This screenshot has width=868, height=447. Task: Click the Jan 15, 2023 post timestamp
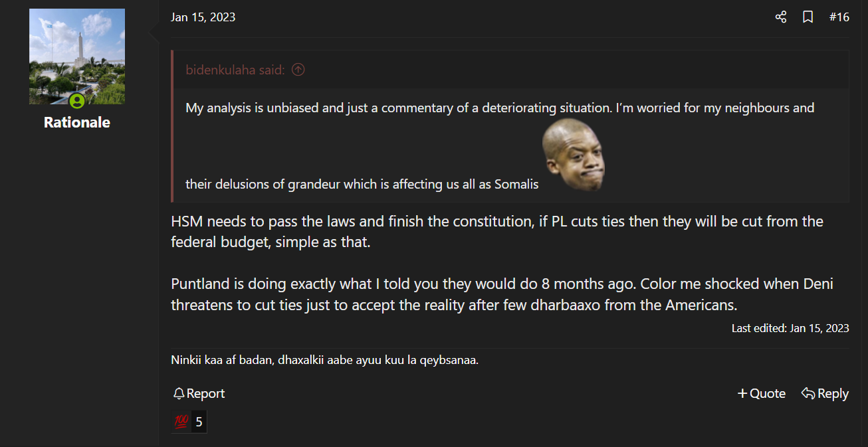[x=203, y=17]
